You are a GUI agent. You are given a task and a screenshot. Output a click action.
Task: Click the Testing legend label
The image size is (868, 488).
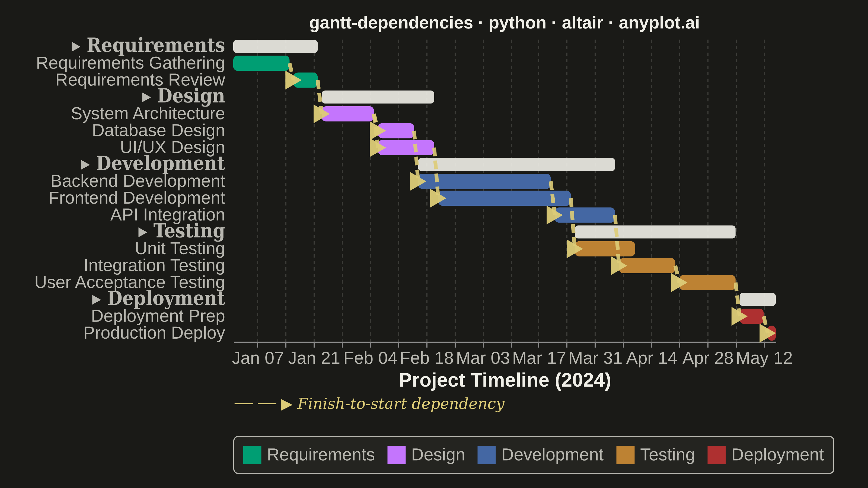pyautogui.click(x=667, y=455)
